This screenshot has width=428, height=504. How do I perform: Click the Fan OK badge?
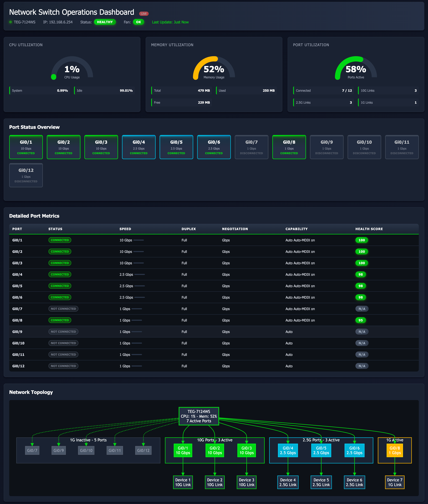pos(138,22)
